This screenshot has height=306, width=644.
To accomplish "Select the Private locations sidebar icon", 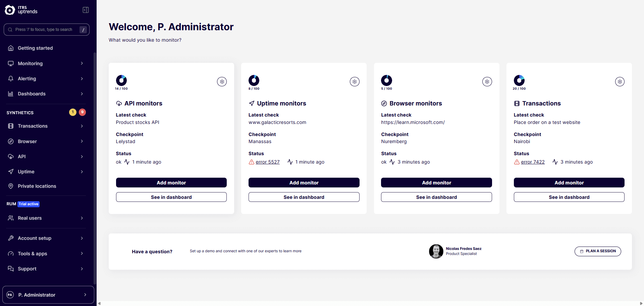I will [11, 186].
